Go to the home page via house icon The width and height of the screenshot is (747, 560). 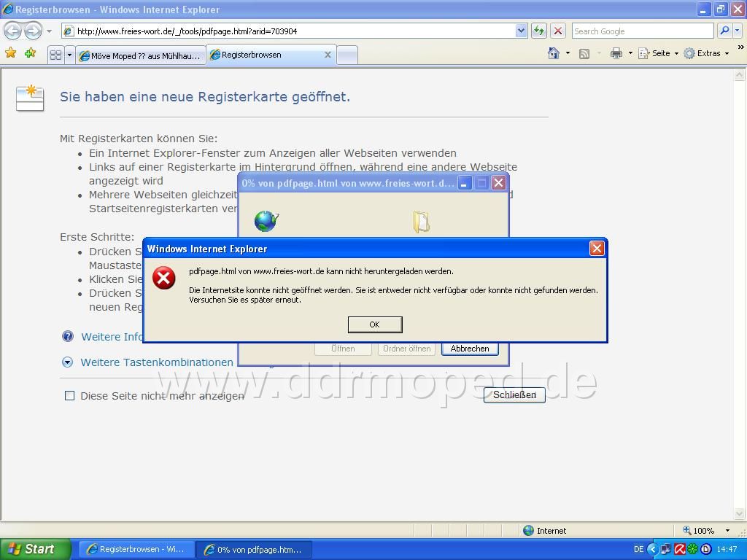pos(554,53)
